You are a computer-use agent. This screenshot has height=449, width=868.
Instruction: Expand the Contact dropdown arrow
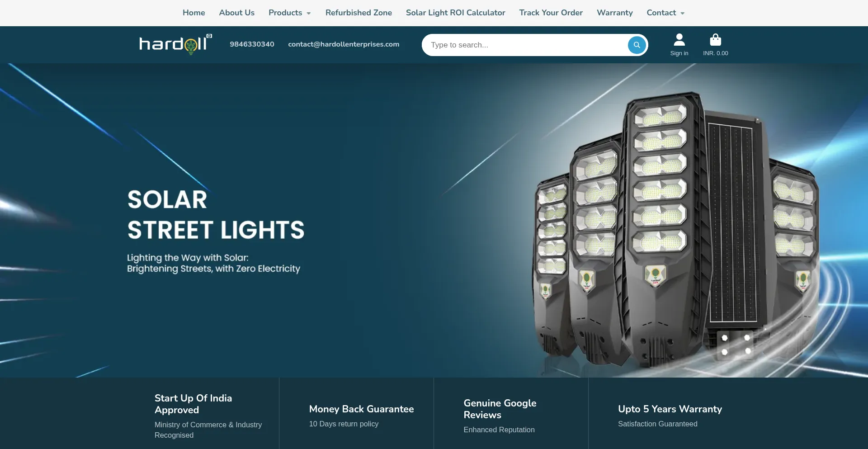[683, 14]
